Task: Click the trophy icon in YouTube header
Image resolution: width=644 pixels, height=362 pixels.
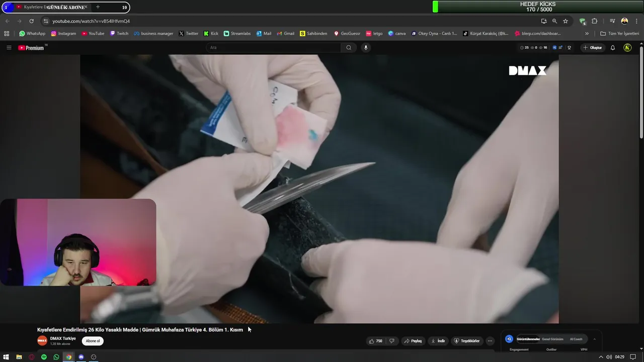Action: pyautogui.click(x=569, y=48)
